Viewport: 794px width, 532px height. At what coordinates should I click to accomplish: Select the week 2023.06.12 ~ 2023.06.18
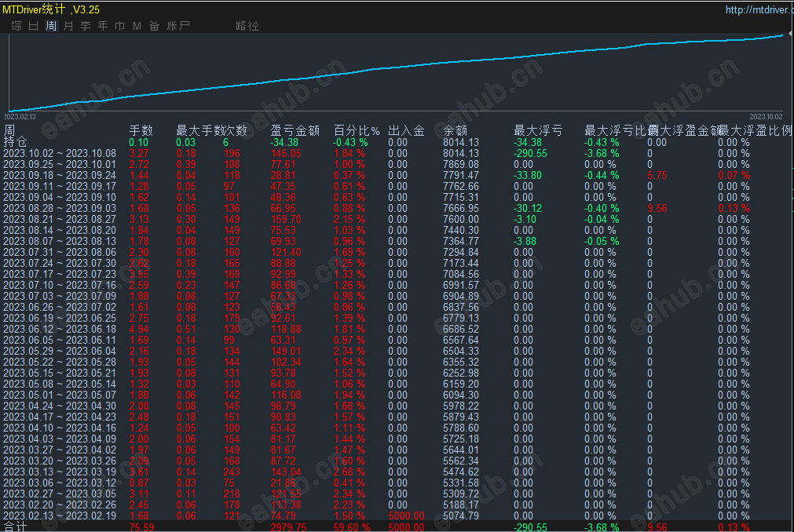(x=60, y=329)
